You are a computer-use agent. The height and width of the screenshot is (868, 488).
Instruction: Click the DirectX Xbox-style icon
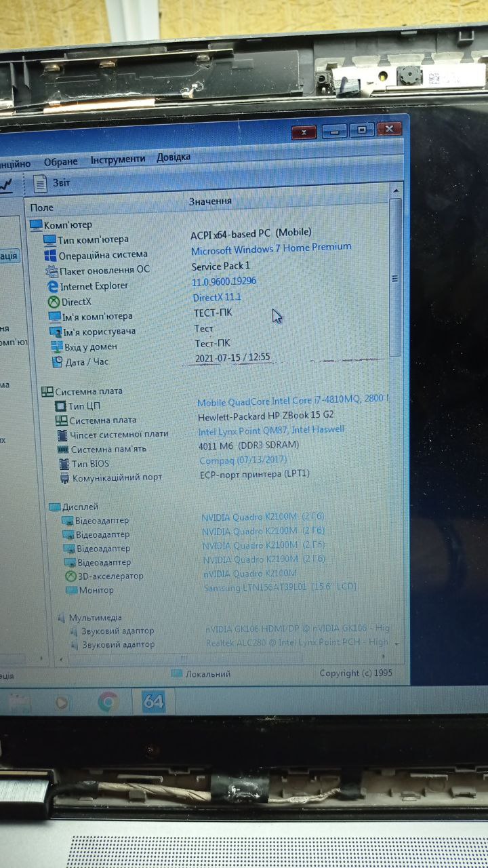pyautogui.click(x=54, y=302)
